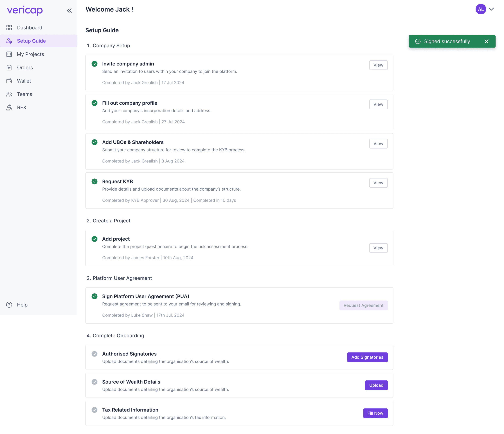
Task: Click the My Projects sidebar icon
Action: pos(9,55)
